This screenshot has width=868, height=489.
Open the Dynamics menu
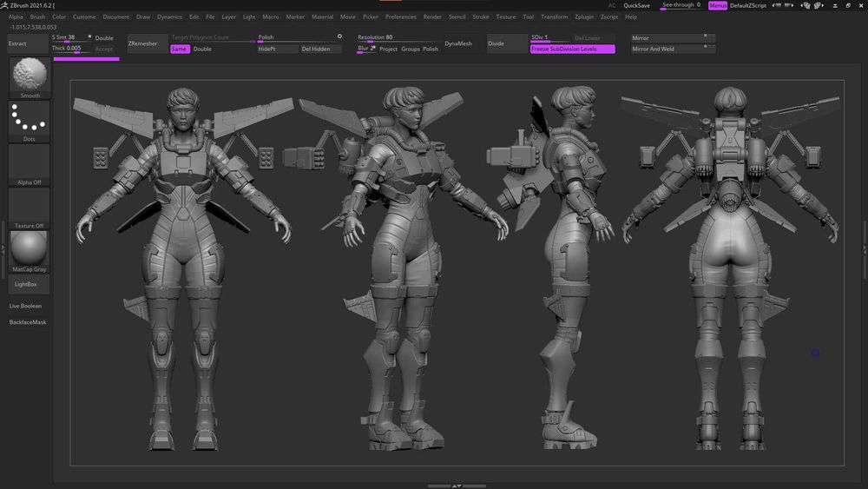pos(169,17)
